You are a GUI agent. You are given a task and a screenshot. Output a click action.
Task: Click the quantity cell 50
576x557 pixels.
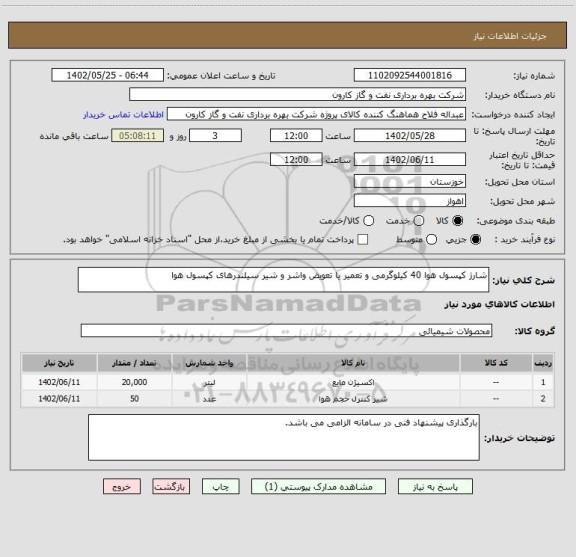[x=134, y=399]
